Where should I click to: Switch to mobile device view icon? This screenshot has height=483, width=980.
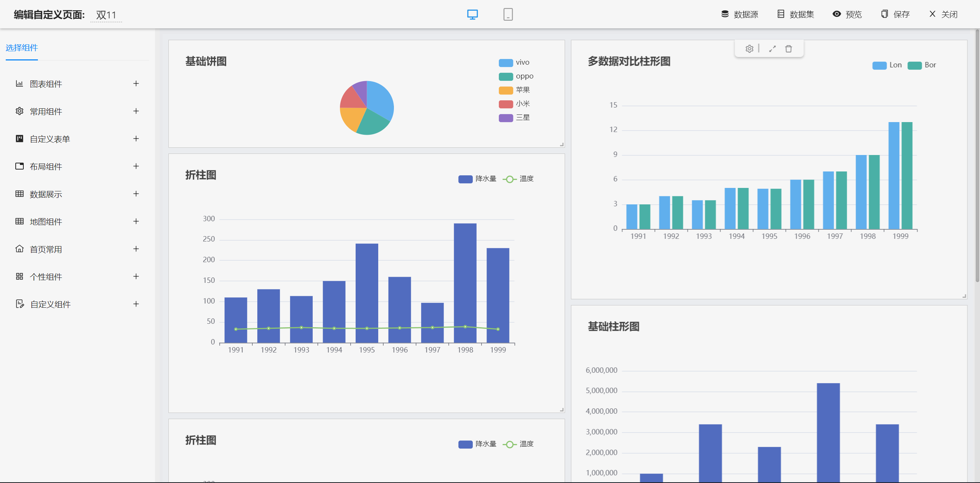[x=508, y=15]
